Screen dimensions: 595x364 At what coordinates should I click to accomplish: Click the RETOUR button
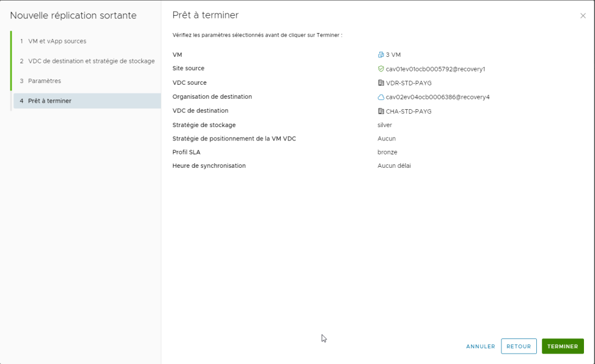click(519, 346)
